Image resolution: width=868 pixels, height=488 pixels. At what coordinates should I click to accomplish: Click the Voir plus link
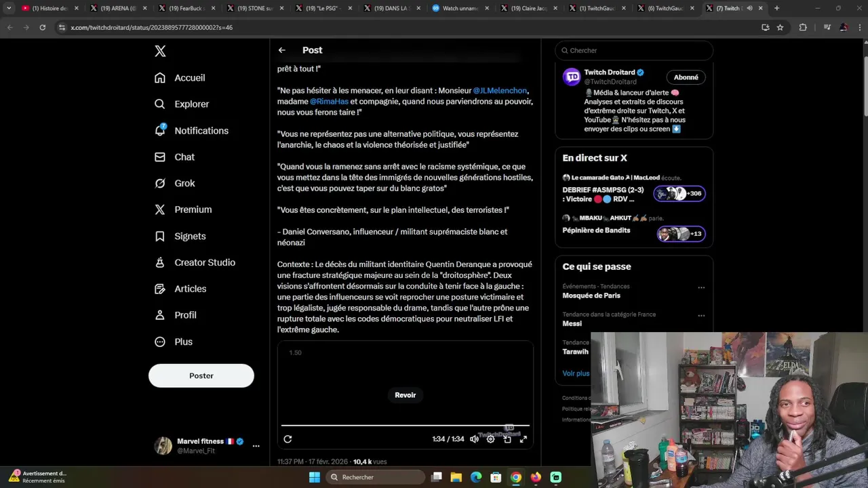point(576,373)
